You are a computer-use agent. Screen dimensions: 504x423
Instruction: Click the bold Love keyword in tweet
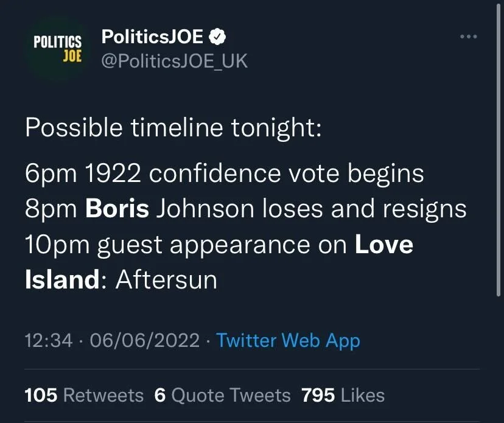(x=384, y=245)
